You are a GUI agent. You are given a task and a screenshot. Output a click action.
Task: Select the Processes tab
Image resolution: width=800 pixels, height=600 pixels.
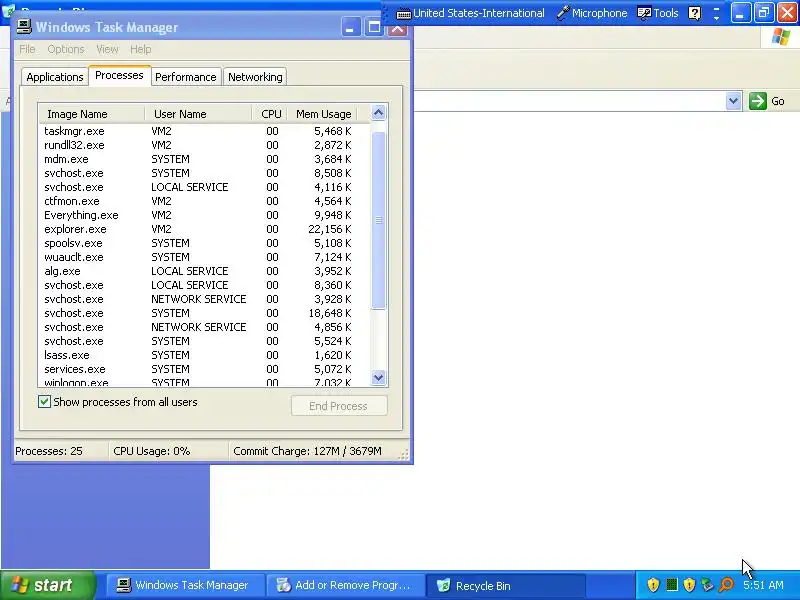tap(119, 76)
